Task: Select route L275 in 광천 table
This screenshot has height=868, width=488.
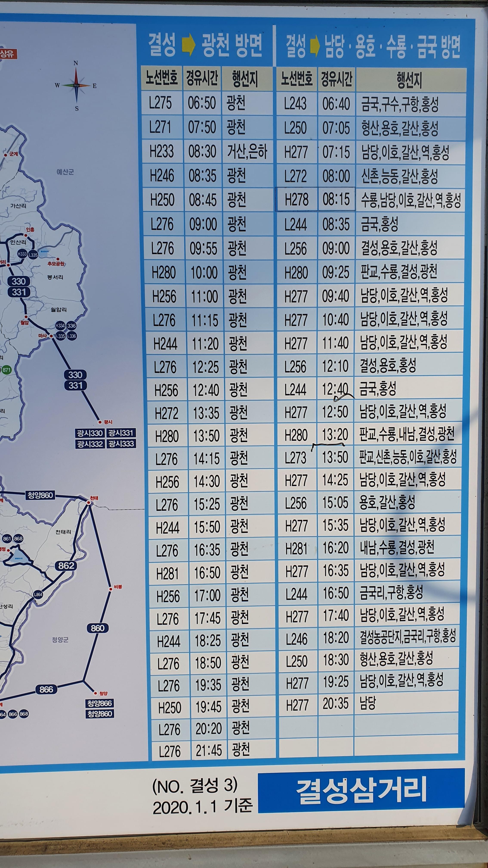Action: coord(161,103)
